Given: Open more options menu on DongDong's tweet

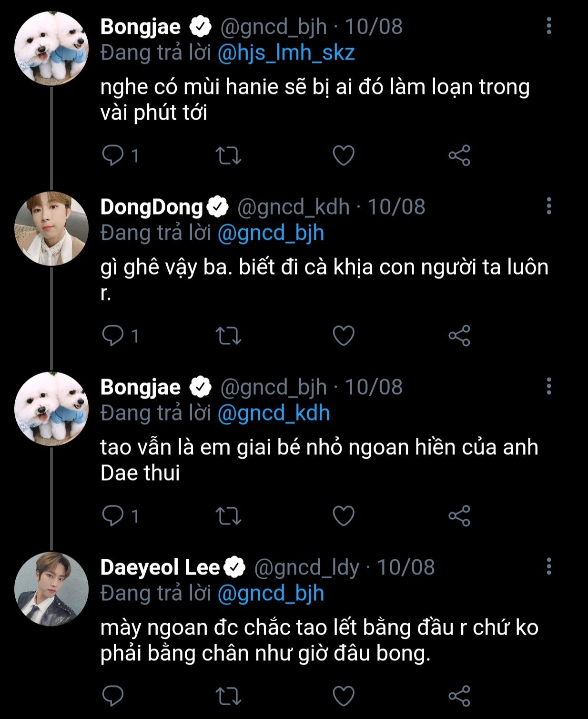Looking at the screenshot, I should coord(549,206).
